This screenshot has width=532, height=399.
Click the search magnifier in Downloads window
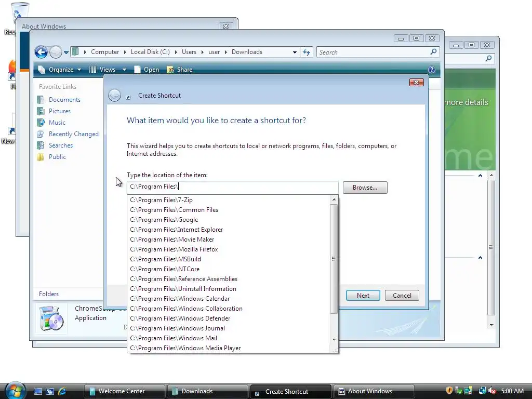coord(433,52)
